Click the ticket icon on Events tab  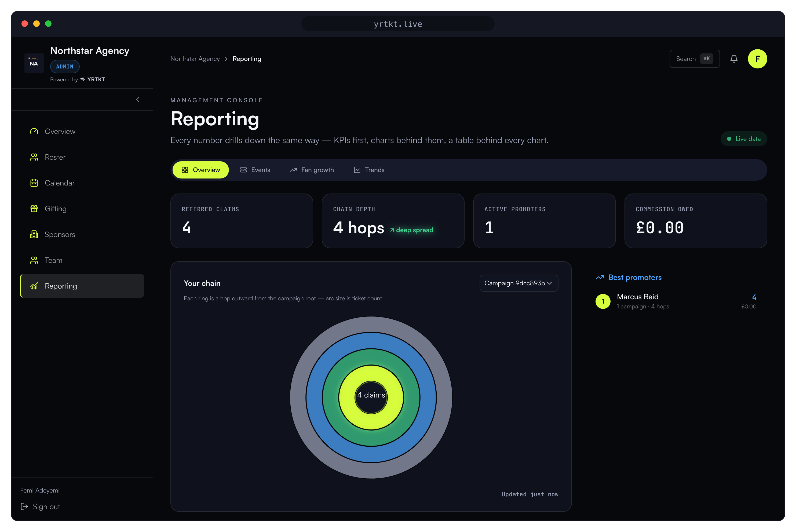point(243,170)
